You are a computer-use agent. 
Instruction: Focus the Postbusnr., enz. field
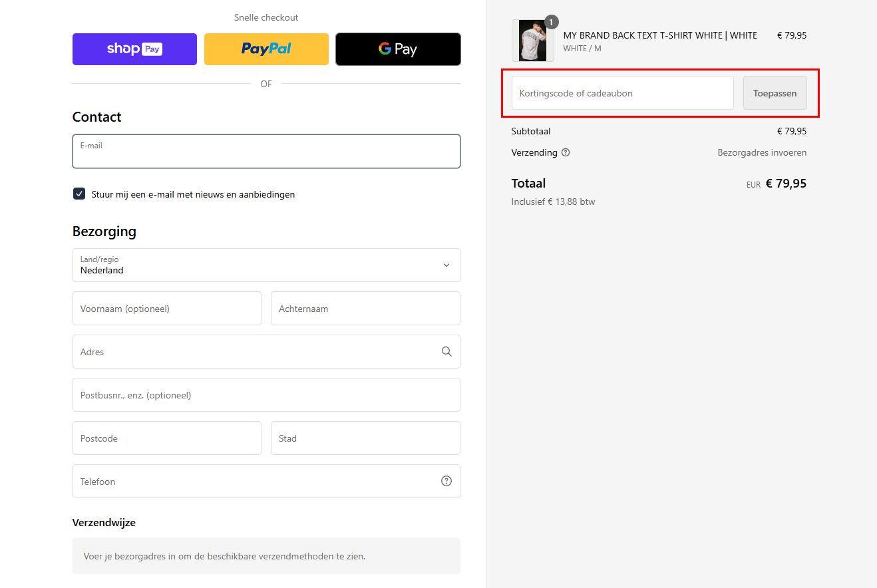[x=266, y=395]
